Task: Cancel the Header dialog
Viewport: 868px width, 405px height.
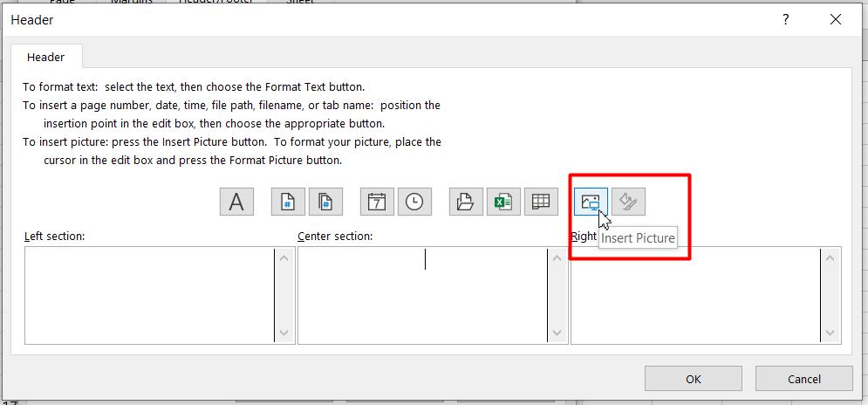Action: pyautogui.click(x=803, y=379)
